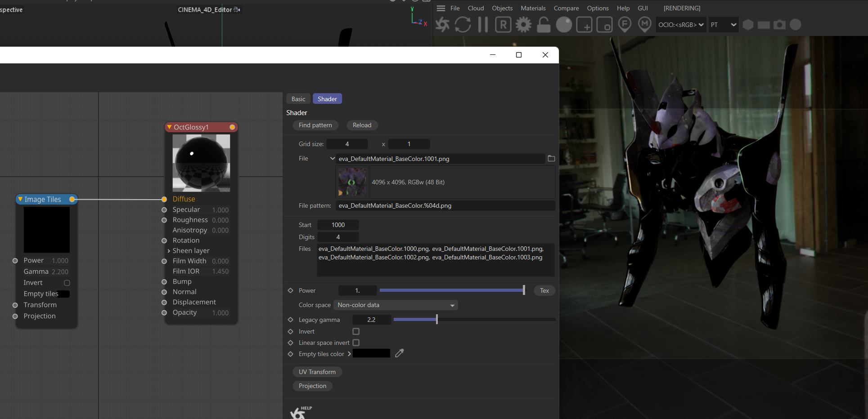Open render settings gear icon
This screenshot has height=419, width=868.
tap(523, 25)
